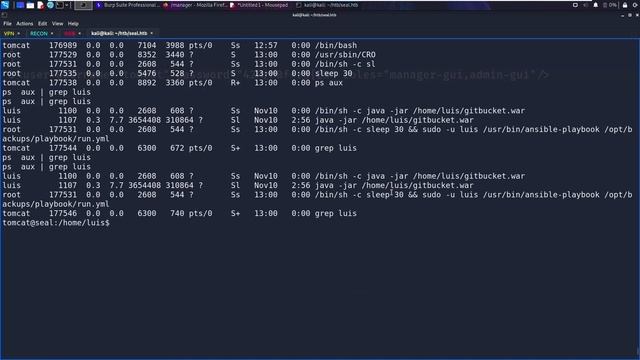Expand the terminal launcher dropdown arrow
Viewport: 640px width, 360px height.
(67, 5)
